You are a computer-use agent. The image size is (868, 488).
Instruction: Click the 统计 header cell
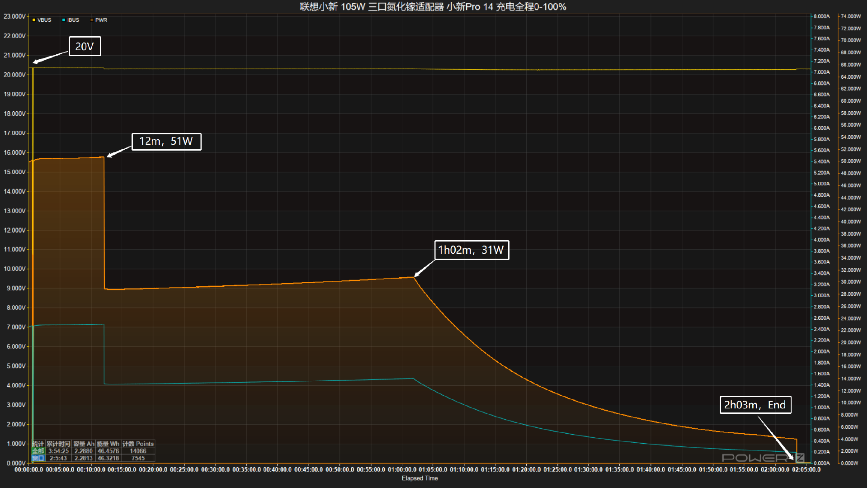[x=38, y=444]
